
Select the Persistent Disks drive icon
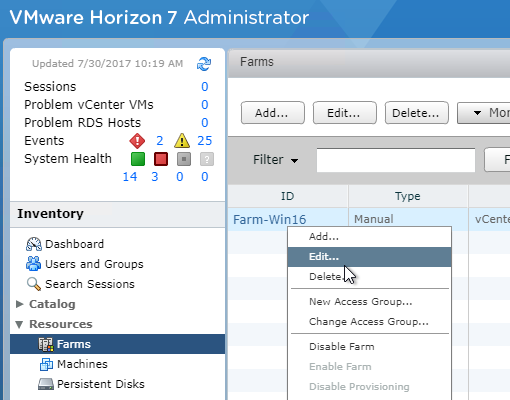pos(46,384)
